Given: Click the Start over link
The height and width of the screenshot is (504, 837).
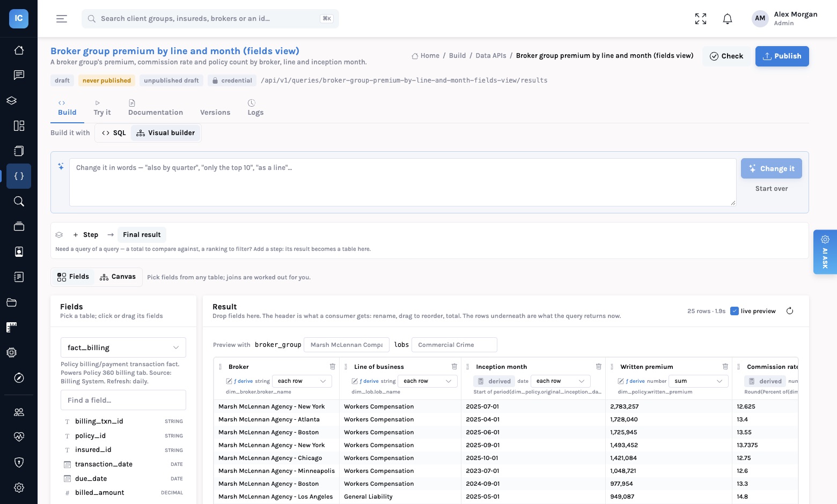Looking at the screenshot, I should 772,189.
